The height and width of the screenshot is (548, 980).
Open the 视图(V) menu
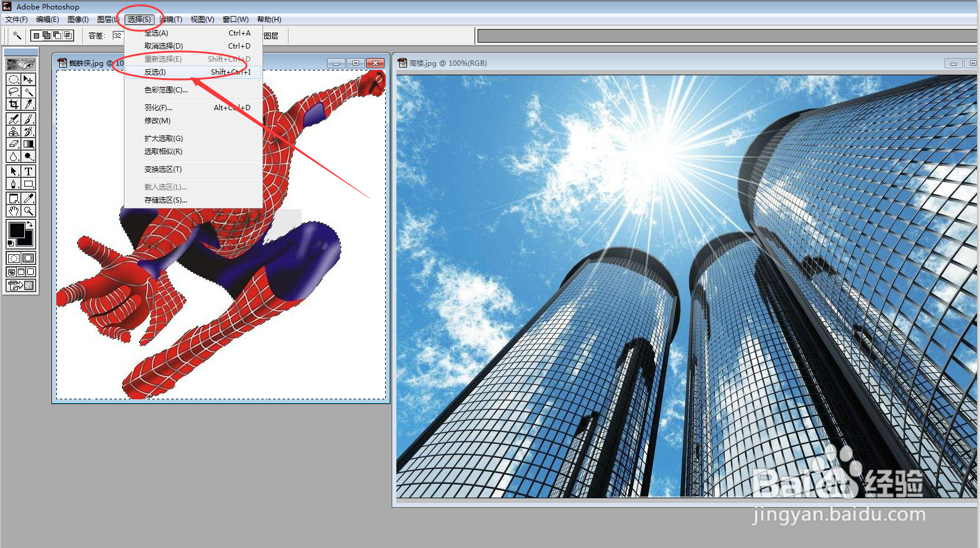(202, 20)
